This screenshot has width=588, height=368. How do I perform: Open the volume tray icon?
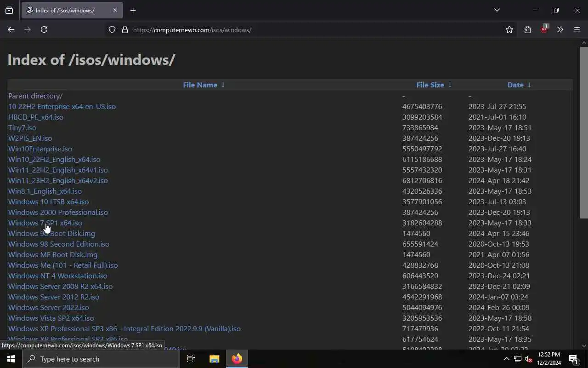pyautogui.click(x=528, y=359)
